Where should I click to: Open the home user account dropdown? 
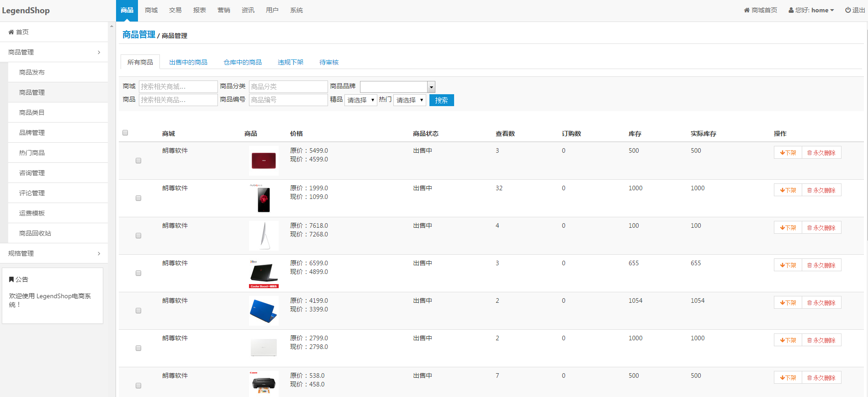click(x=811, y=10)
